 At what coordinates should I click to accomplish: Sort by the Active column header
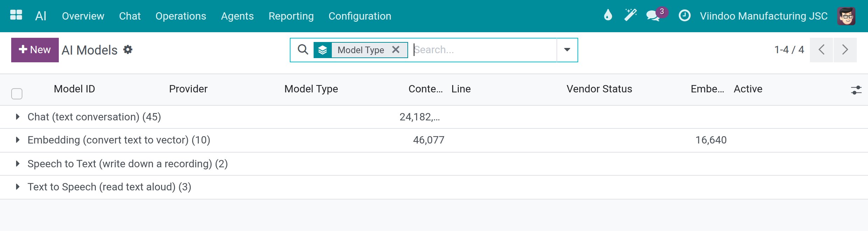pyautogui.click(x=748, y=89)
